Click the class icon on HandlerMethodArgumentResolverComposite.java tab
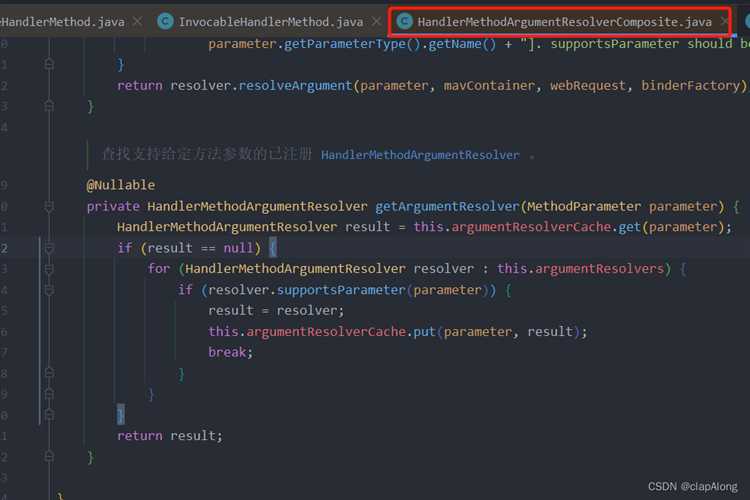 (404, 22)
